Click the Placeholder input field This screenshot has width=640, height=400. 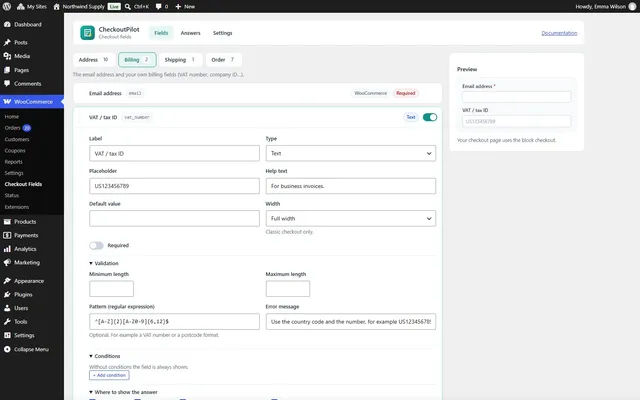[174, 186]
